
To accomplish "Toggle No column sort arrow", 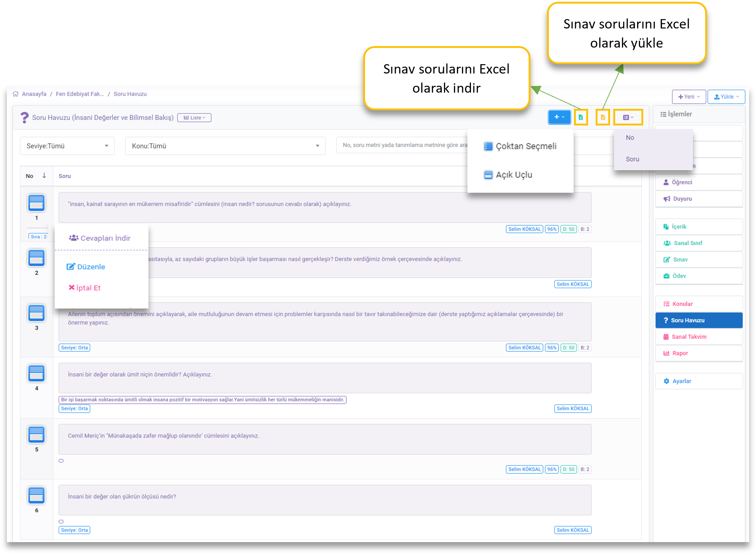I will pos(44,176).
